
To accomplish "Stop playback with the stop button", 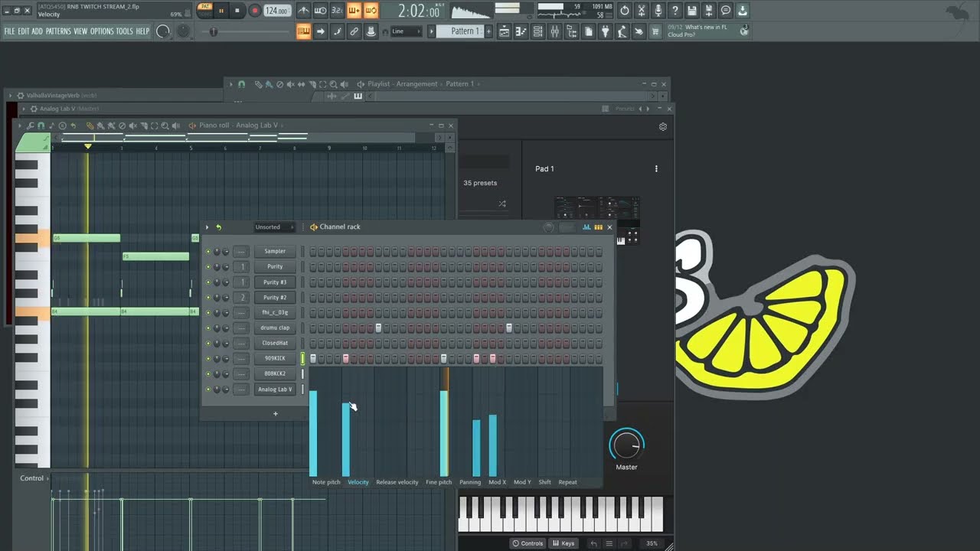I will coord(237,11).
